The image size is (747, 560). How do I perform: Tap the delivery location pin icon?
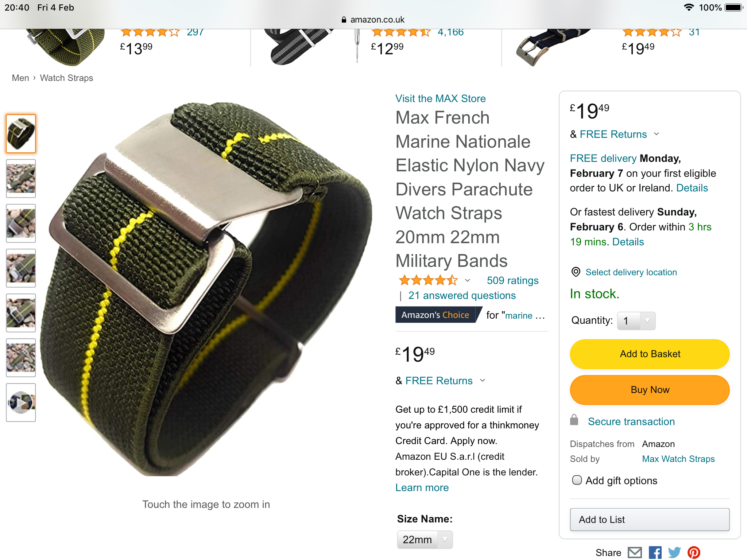click(576, 272)
